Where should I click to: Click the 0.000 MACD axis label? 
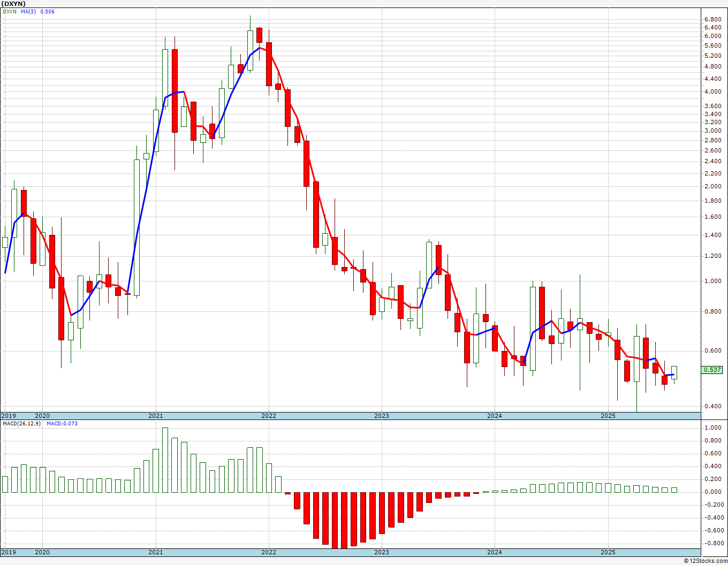pyautogui.click(x=712, y=492)
